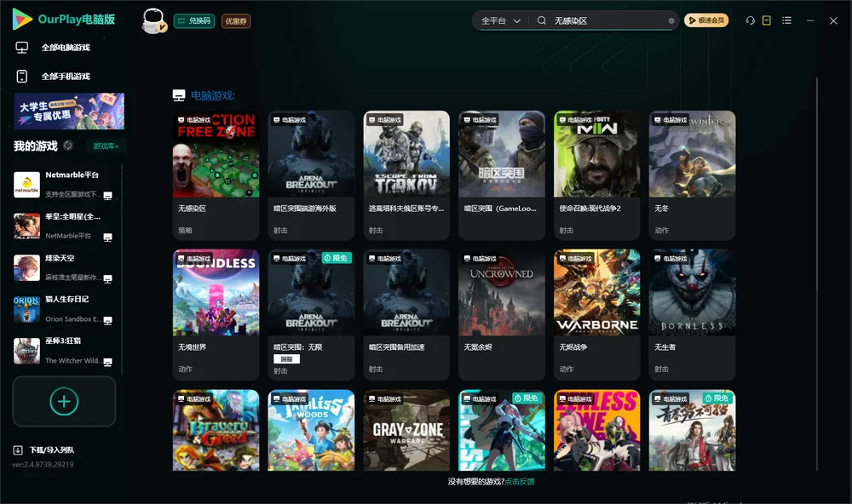This screenshot has height=504, width=852.
Task: Select 猎人生存日记 in my games
Action: pyautogui.click(x=64, y=309)
